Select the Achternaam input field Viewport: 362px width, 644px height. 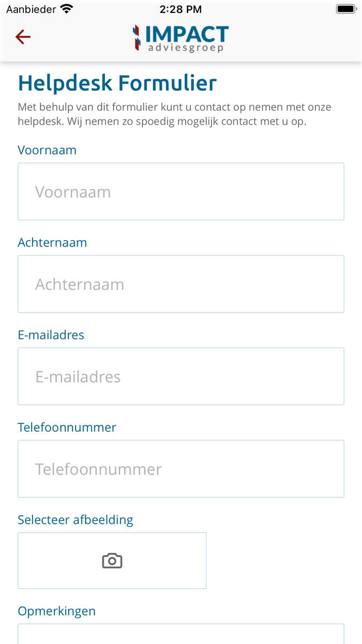180,283
